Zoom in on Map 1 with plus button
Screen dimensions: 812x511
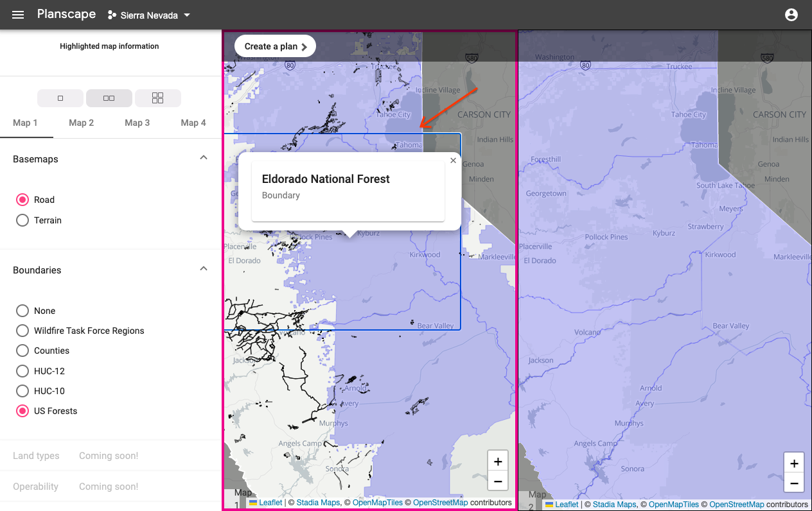point(497,461)
